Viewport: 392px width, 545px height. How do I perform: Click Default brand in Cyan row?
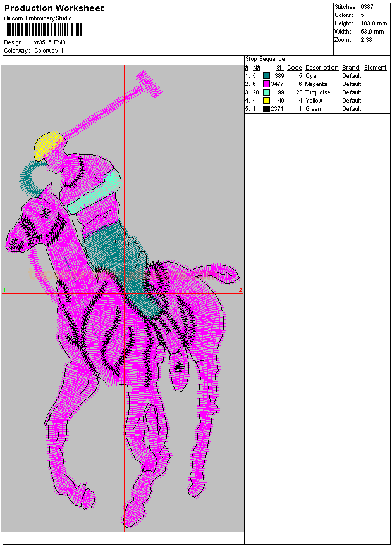(x=352, y=76)
